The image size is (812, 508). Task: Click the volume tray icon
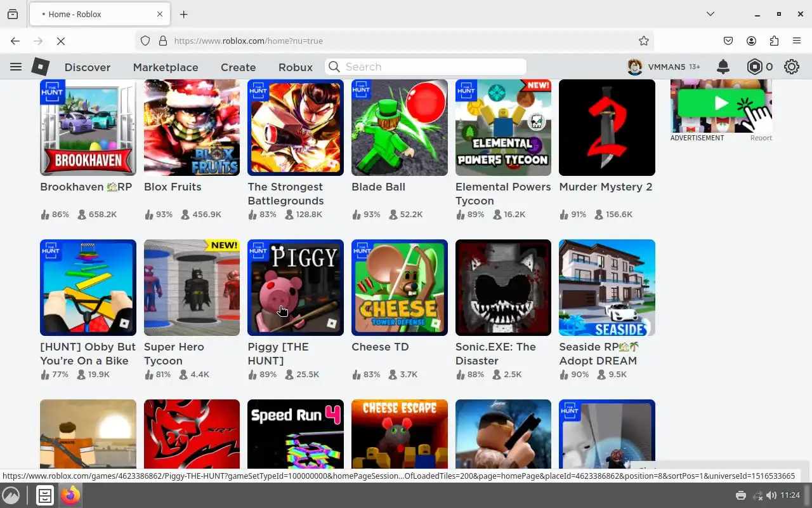771,495
